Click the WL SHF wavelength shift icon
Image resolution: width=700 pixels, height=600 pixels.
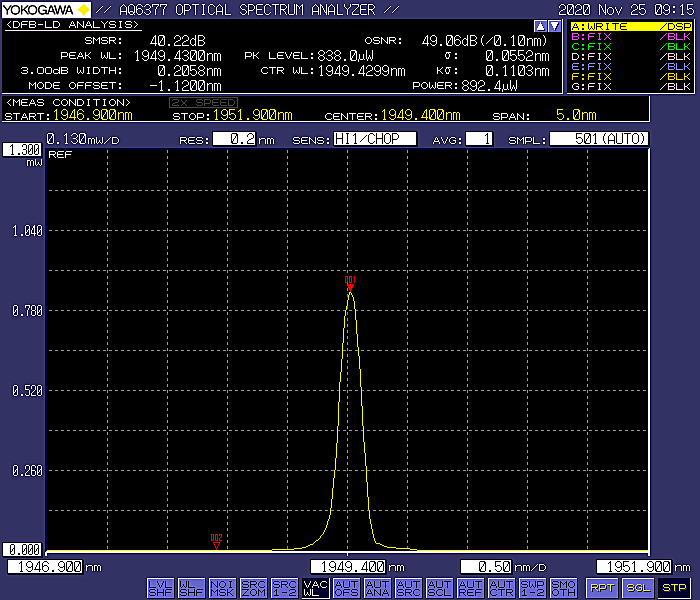pyautogui.click(x=191, y=587)
